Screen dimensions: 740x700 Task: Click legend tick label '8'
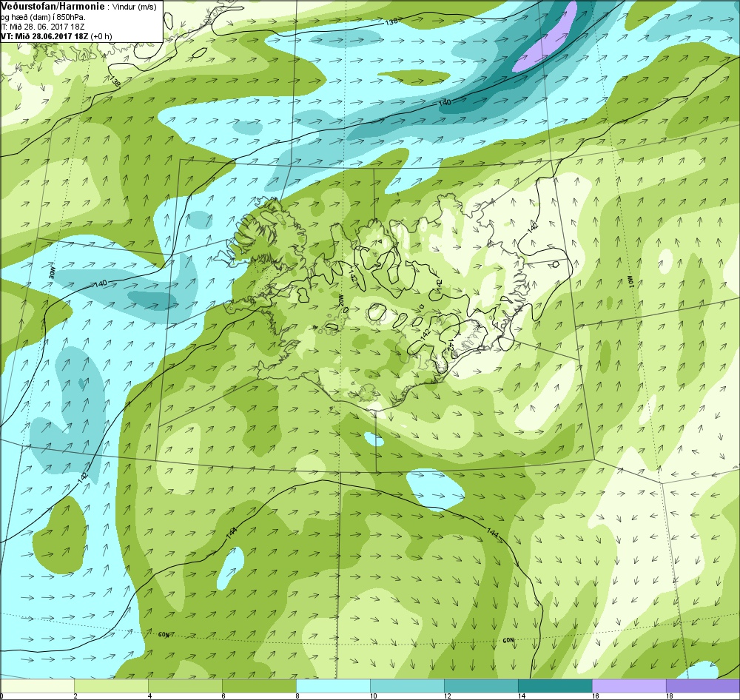[x=297, y=696]
